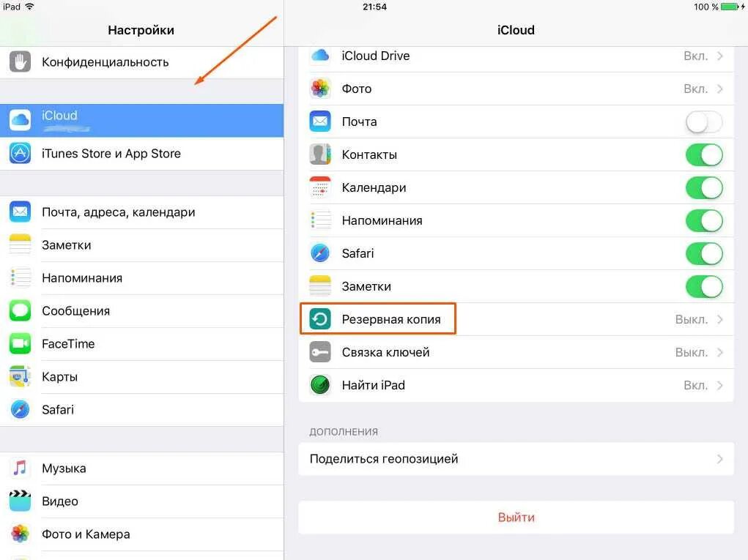Open Найти iPad details chevron
This screenshot has height=560, width=748.
[720, 385]
